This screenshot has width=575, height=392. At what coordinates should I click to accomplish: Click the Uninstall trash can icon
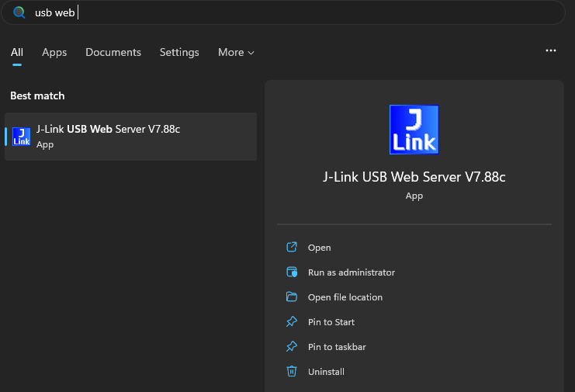[292, 372]
